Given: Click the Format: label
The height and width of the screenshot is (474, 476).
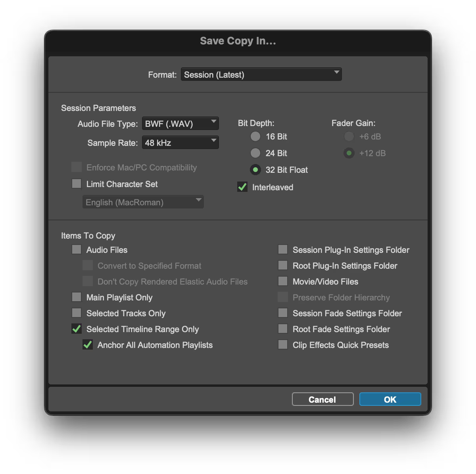Looking at the screenshot, I should (162, 75).
